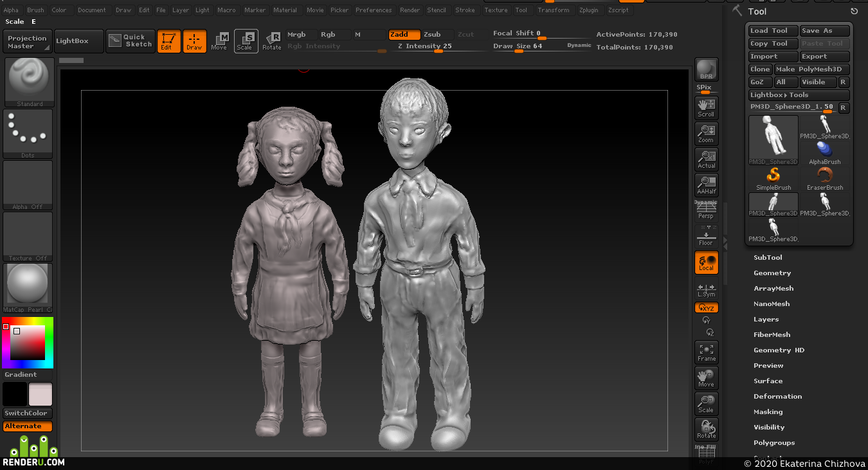Expand the Geometry section
Screen dimensions: 868x470
coord(772,273)
